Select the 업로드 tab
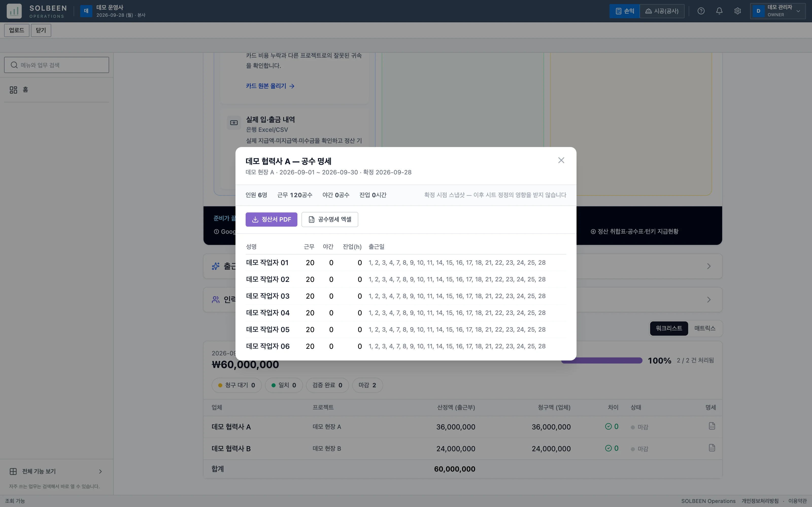 tap(16, 30)
